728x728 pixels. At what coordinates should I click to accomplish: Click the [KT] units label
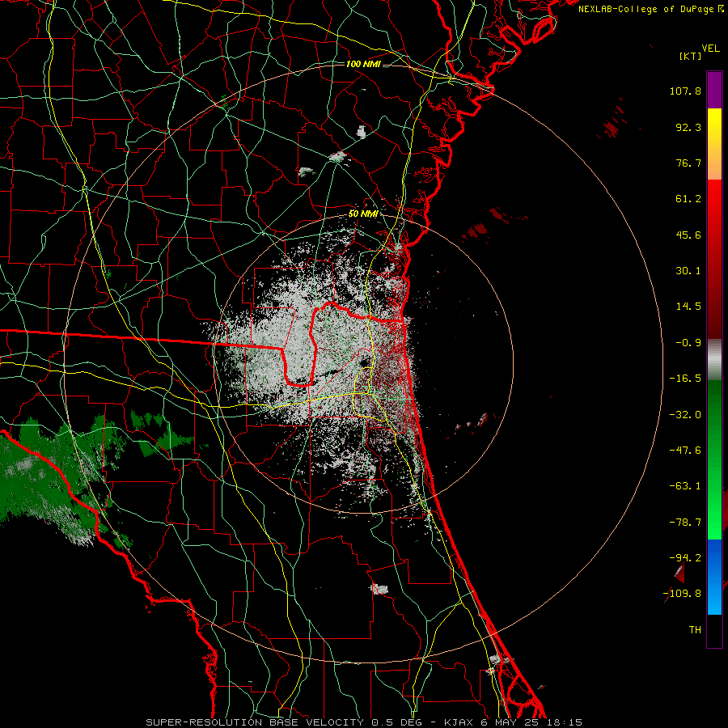pyautogui.click(x=690, y=56)
